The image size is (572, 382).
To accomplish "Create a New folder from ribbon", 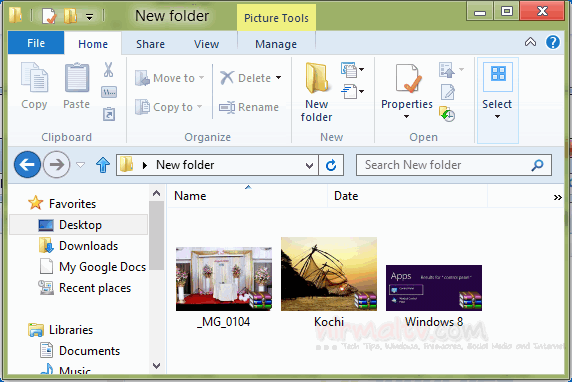I will click(316, 92).
